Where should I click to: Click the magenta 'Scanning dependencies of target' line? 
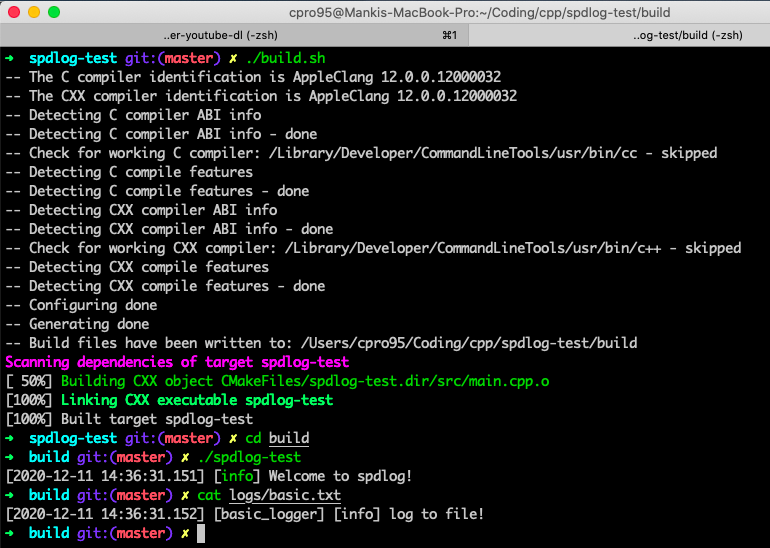pyautogui.click(x=177, y=362)
